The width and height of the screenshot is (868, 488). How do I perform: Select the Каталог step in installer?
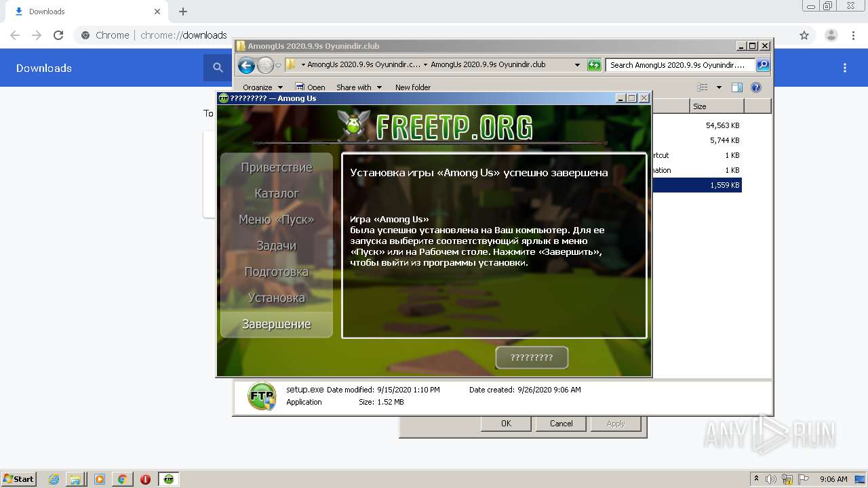(x=277, y=193)
